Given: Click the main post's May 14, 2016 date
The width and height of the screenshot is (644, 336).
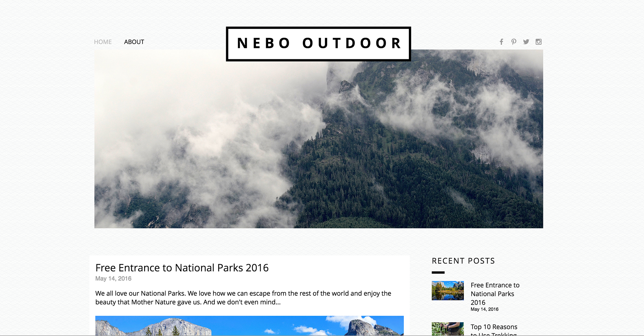Looking at the screenshot, I should tap(113, 279).
